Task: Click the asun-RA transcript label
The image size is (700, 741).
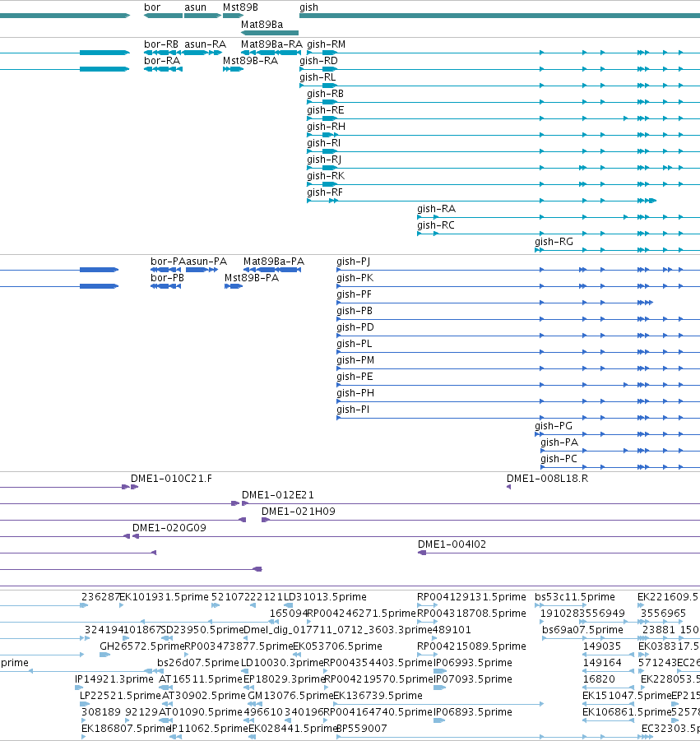Action: 205,44
